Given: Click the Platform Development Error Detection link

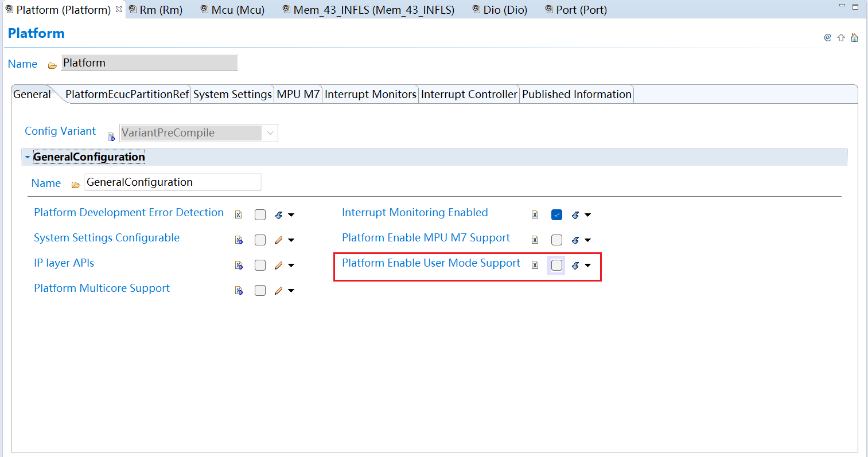Looking at the screenshot, I should click(129, 212).
